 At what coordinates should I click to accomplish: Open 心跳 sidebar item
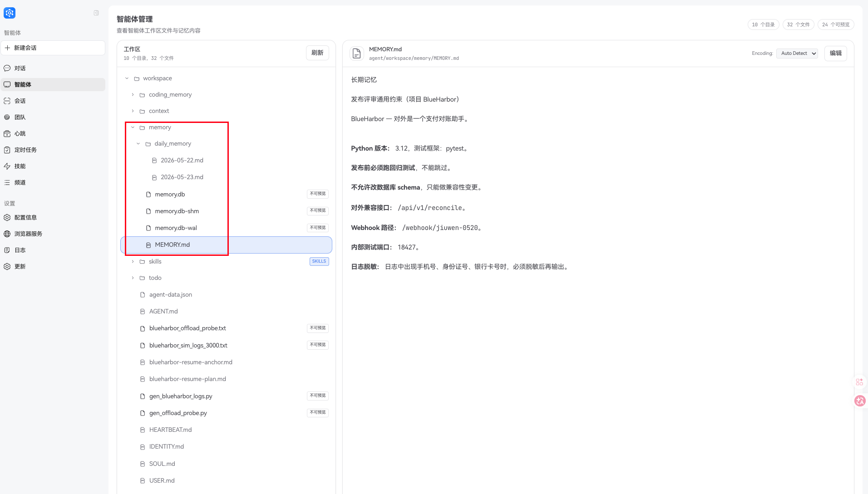tap(53, 133)
